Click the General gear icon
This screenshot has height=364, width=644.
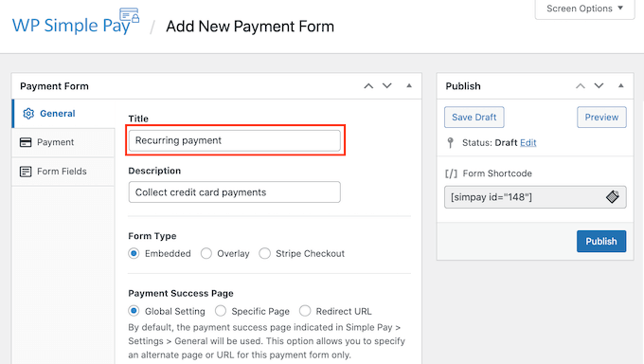click(x=28, y=114)
